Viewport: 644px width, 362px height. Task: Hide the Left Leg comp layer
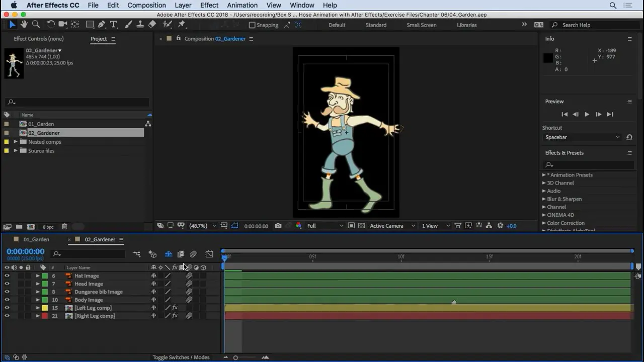click(7, 308)
